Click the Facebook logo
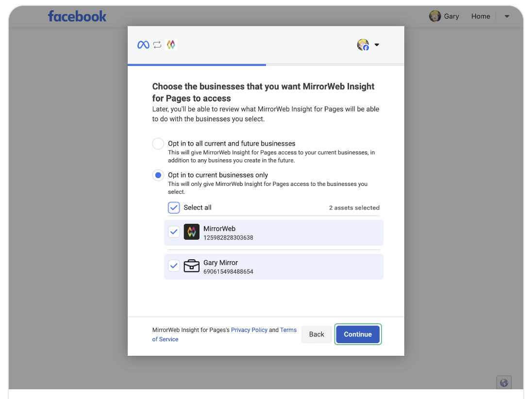The height and width of the screenshot is (399, 532). pyautogui.click(x=77, y=17)
